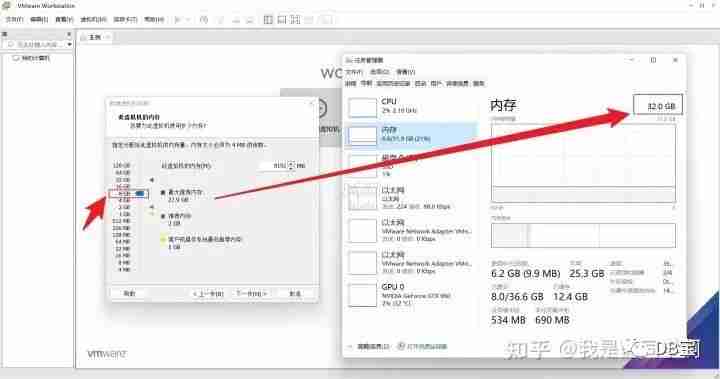Click the VMware Workstation app icon in title bar
Viewport: 720px width, 379px height.
point(6,6)
